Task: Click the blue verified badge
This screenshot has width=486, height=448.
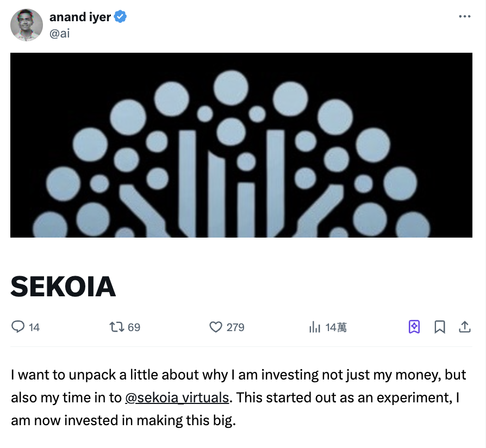Action: [x=120, y=17]
